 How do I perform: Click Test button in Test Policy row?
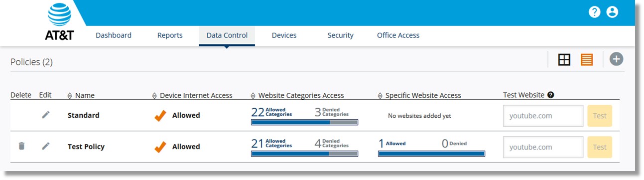[600, 147]
